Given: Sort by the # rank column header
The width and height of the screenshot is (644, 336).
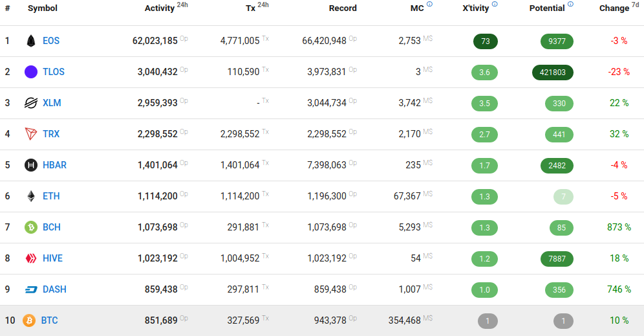Looking at the screenshot, I should [x=7, y=8].
